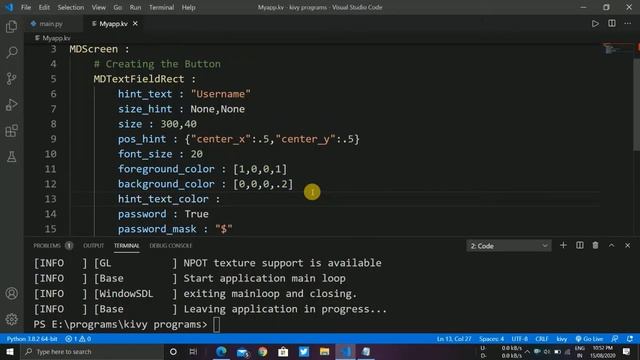This screenshot has width=640, height=360.
Task: Open the Help menu
Action: (188, 7)
